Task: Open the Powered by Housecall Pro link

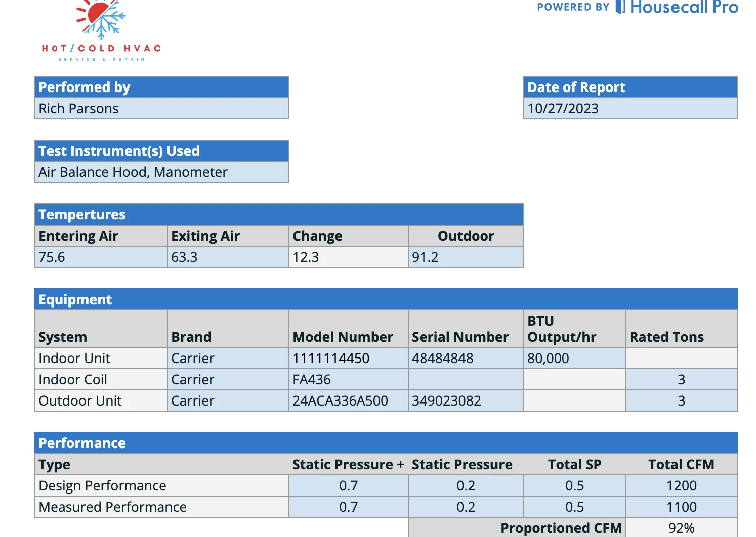Action: (638, 7)
